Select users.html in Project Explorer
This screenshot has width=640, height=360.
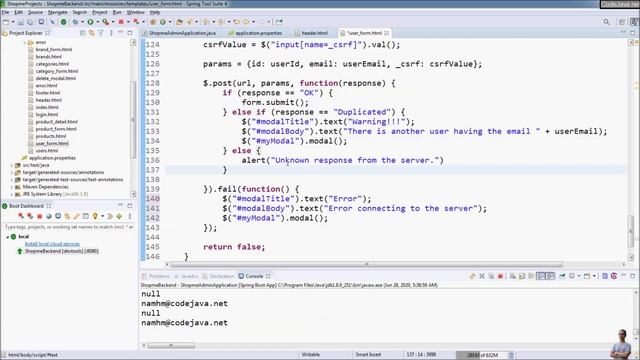point(47,151)
